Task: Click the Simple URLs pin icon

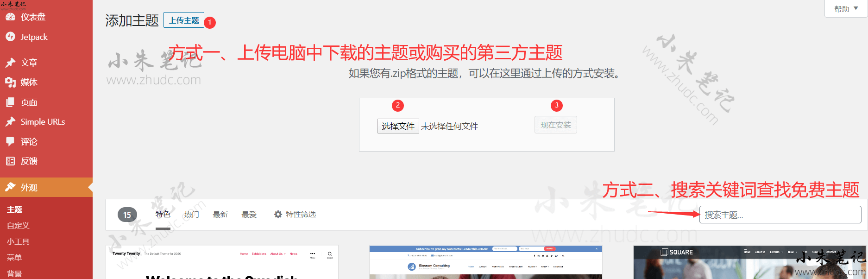Action: coord(10,122)
